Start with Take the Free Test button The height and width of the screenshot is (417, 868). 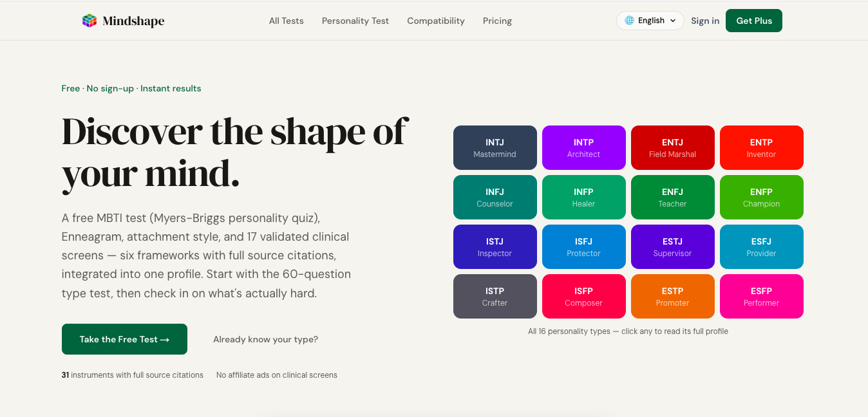click(x=124, y=339)
